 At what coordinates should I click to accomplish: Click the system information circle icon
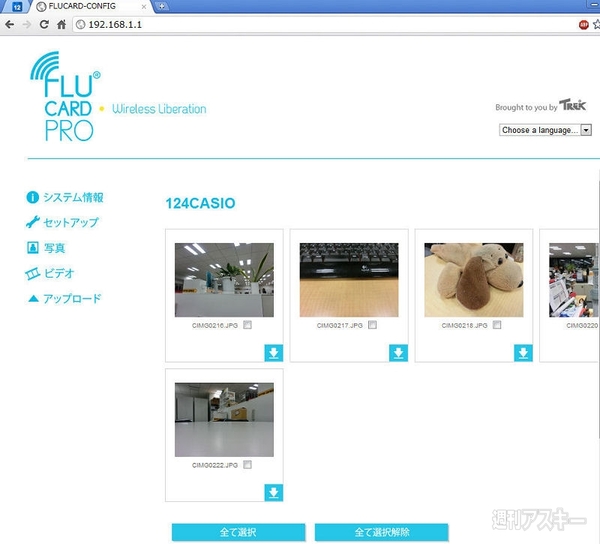click(x=32, y=197)
